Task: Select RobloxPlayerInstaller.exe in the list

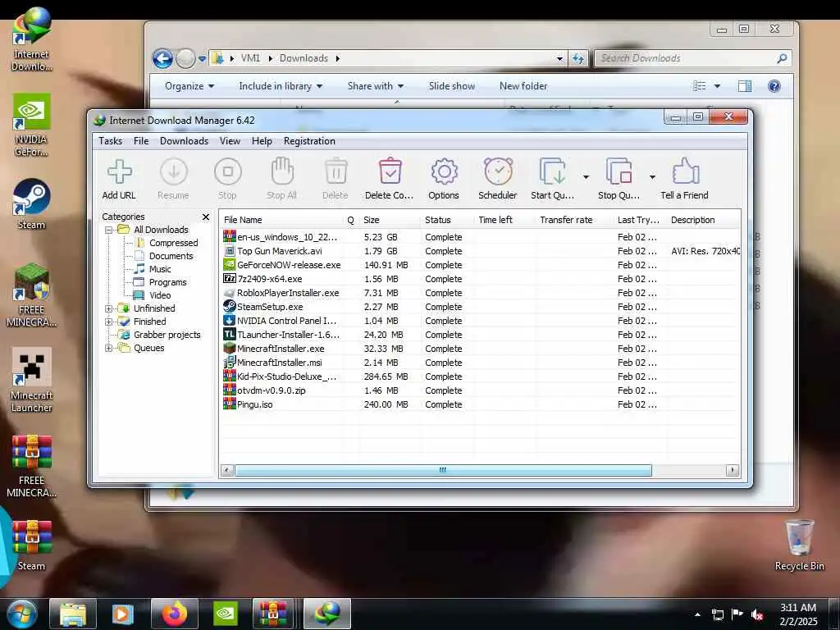Action: point(481,293)
